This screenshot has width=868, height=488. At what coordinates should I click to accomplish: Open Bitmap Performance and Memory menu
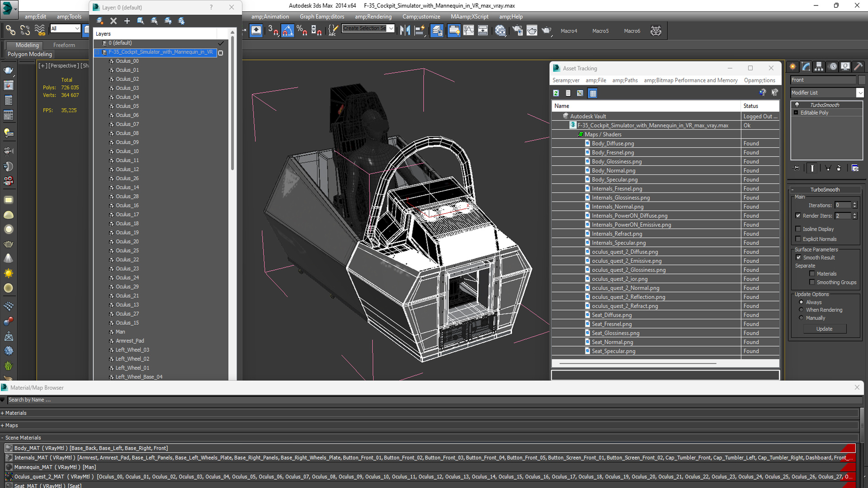690,80
